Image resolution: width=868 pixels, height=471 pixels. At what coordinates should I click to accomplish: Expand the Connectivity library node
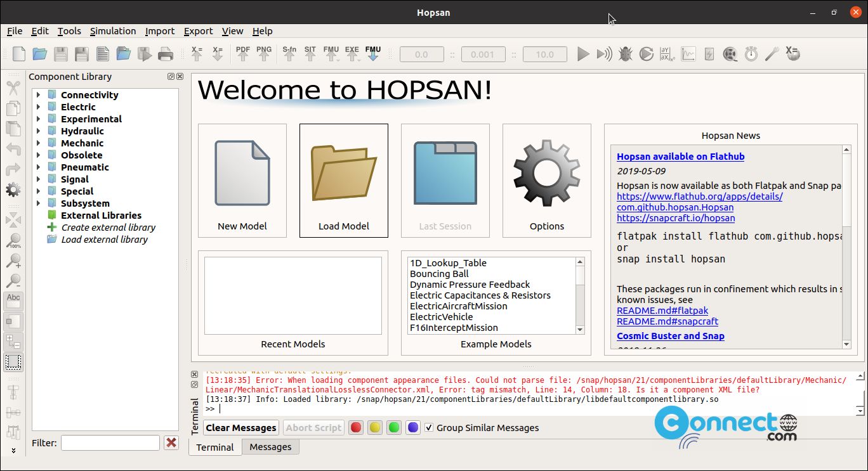[38, 95]
